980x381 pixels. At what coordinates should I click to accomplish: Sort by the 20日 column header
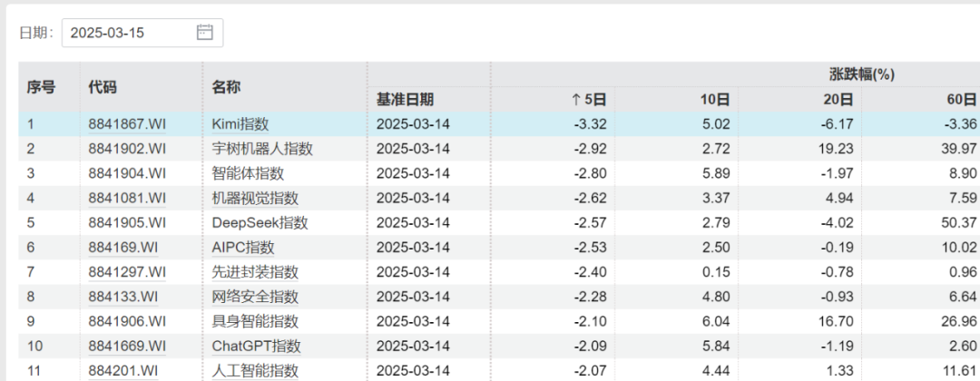pos(838,99)
